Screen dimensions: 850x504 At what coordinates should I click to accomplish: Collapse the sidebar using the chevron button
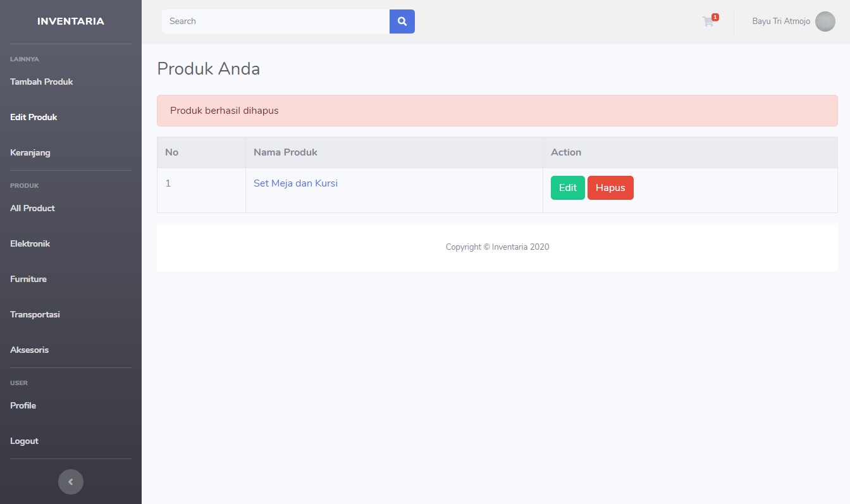click(x=71, y=481)
